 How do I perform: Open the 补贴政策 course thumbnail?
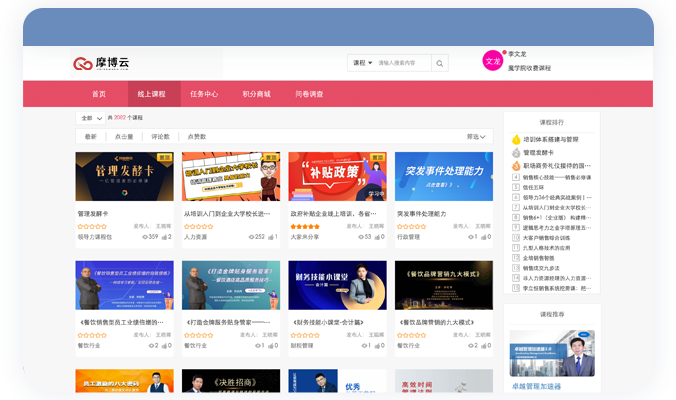tap(338, 176)
